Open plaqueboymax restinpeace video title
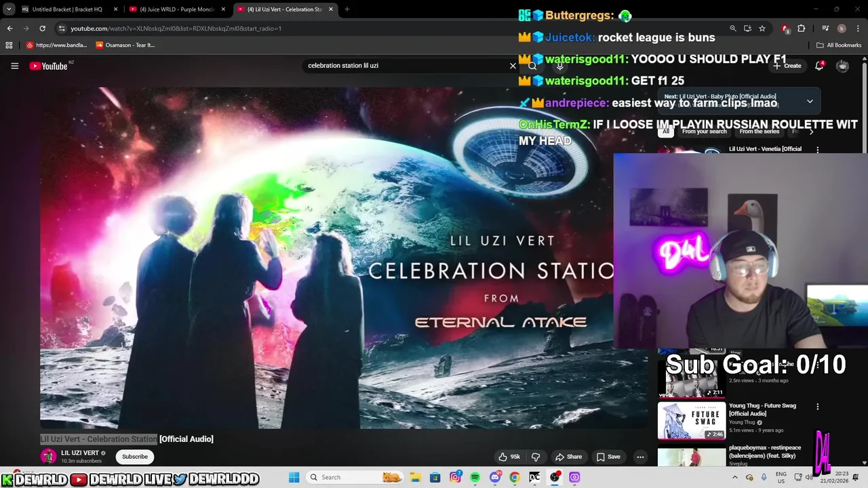Screen dimensions: 868x488 765,451
